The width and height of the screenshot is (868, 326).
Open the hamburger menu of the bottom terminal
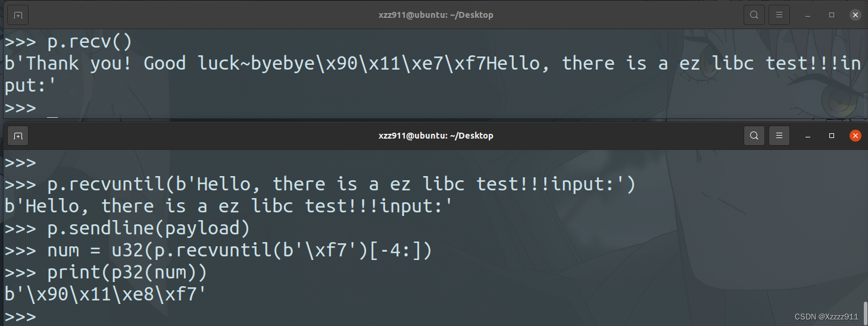779,136
